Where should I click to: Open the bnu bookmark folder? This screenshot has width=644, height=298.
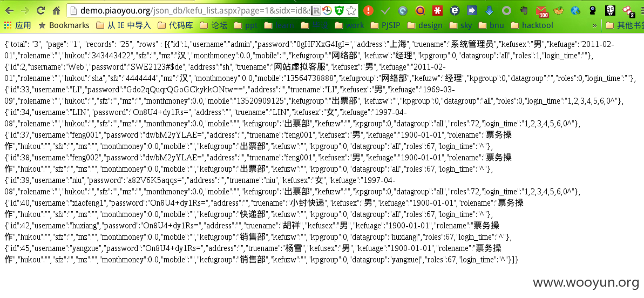(x=492, y=25)
